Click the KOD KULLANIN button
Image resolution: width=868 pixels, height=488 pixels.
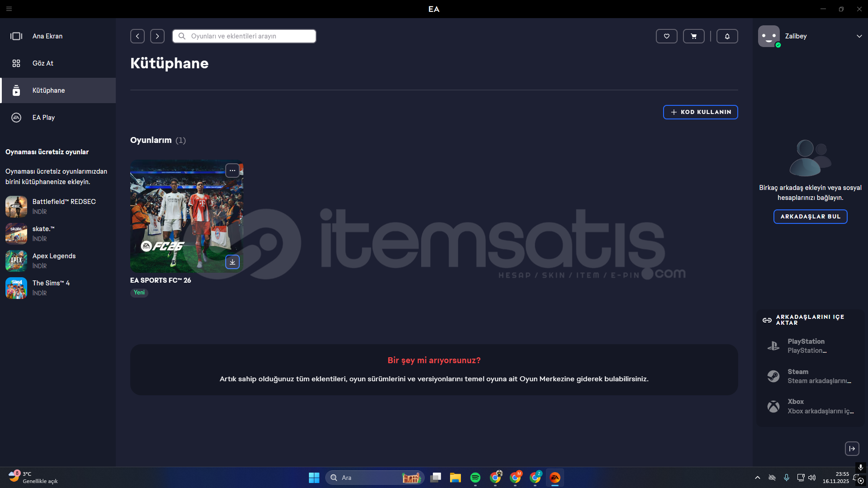pos(701,112)
